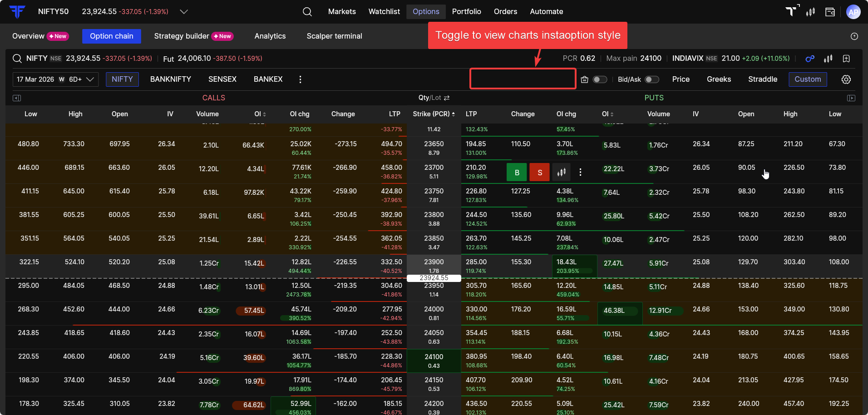This screenshot has width=868, height=415.
Task: Select the Greeks view
Action: pyautogui.click(x=719, y=79)
